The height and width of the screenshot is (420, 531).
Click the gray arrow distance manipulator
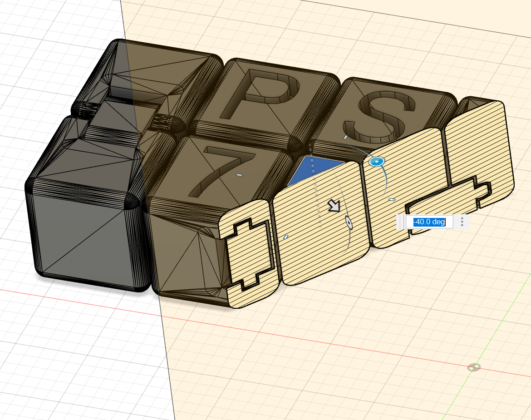click(334, 206)
